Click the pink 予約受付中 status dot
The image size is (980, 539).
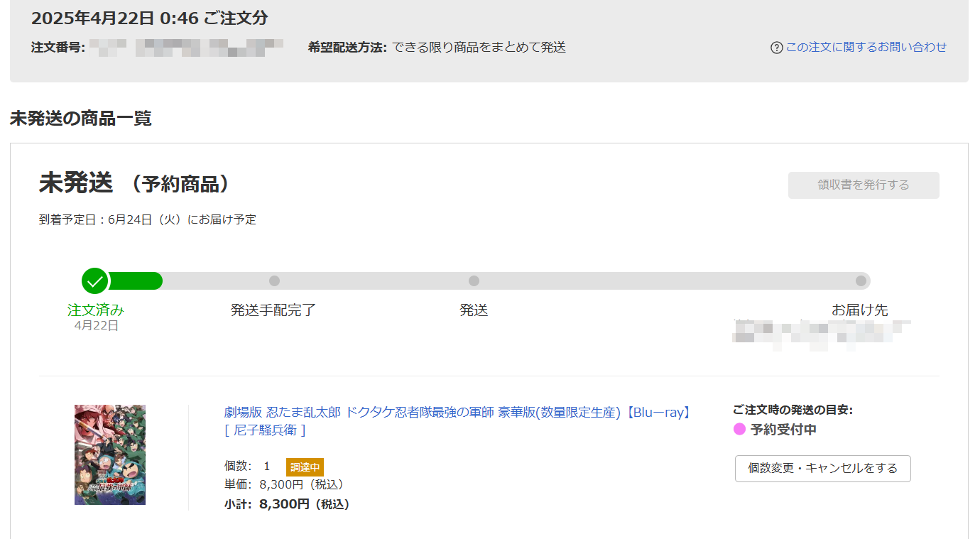[x=739, y=430]
